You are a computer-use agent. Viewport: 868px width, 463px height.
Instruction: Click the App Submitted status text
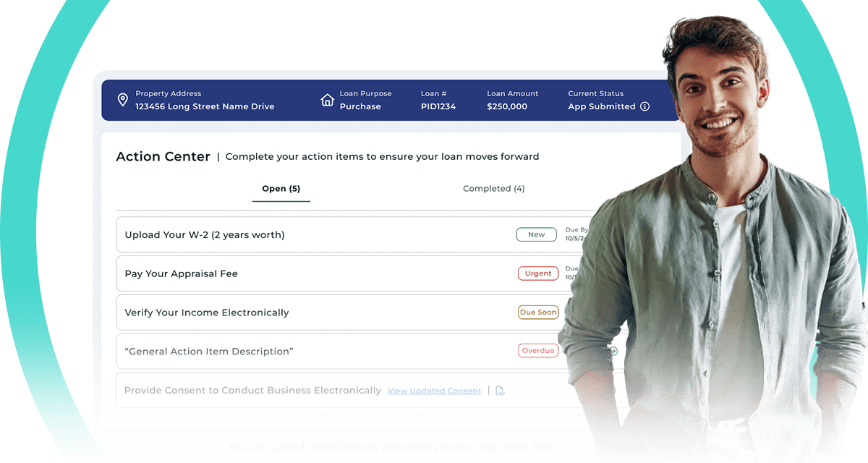click(x=602, y=106)
